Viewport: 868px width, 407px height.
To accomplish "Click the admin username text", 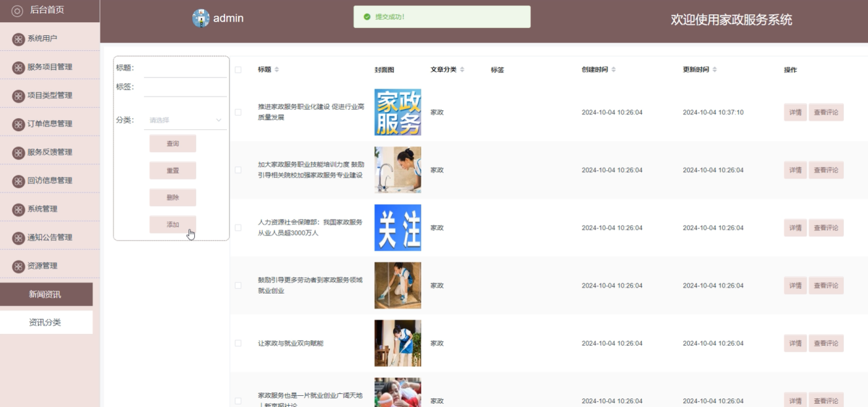I will coord(228,18).
